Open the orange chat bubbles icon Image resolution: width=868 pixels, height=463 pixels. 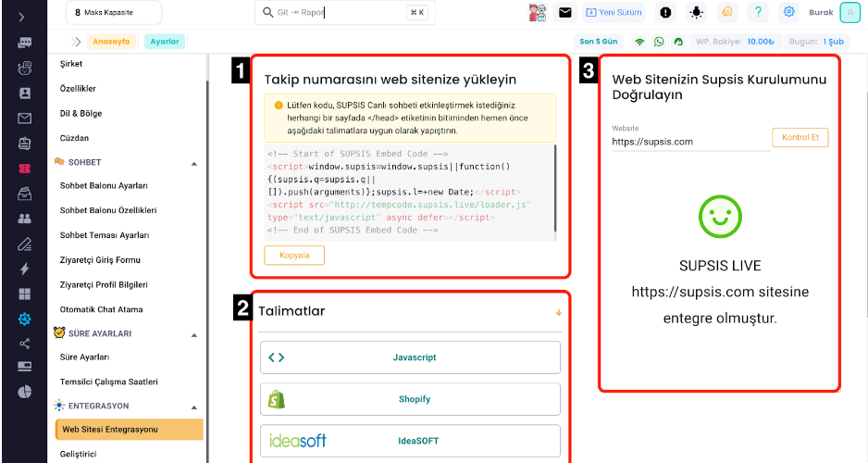tap(726, 12)
